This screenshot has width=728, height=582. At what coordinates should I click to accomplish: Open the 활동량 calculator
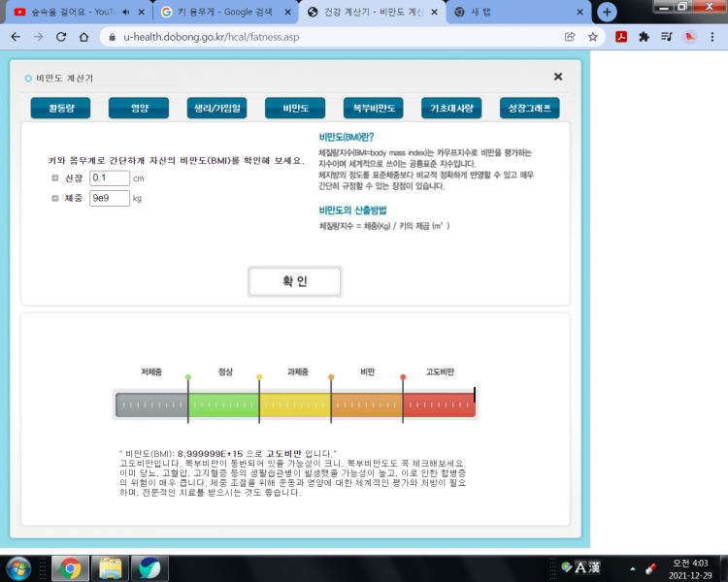[61, 108]
